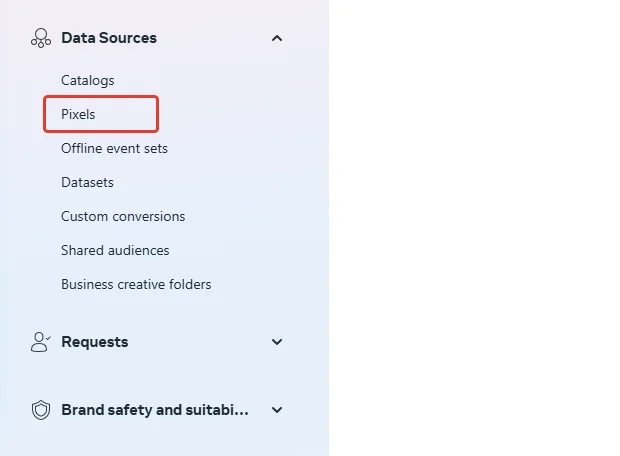Screen dimensions: 620x456
Task: Expand the Brand safety and suitability chevron
Action: click(277, 410)
